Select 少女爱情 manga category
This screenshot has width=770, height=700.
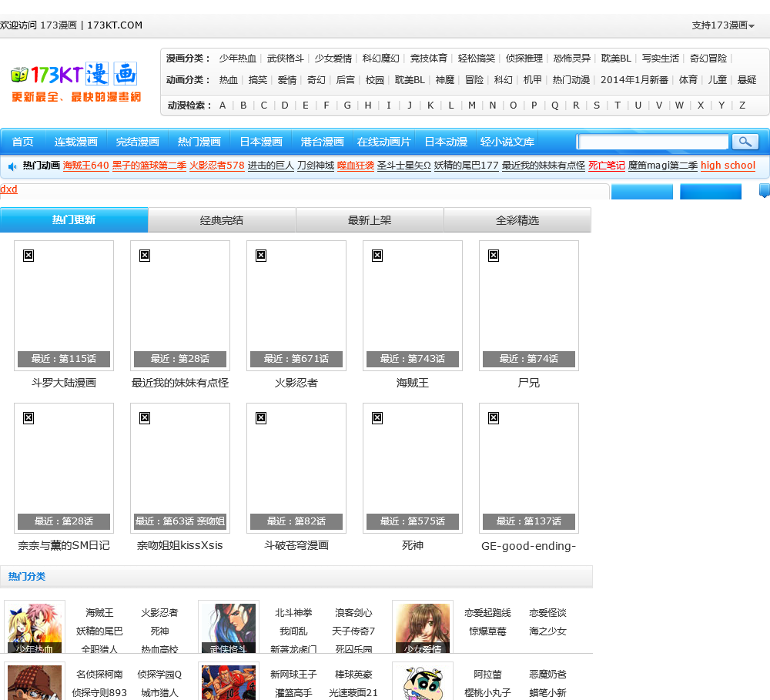coord(333,59)
